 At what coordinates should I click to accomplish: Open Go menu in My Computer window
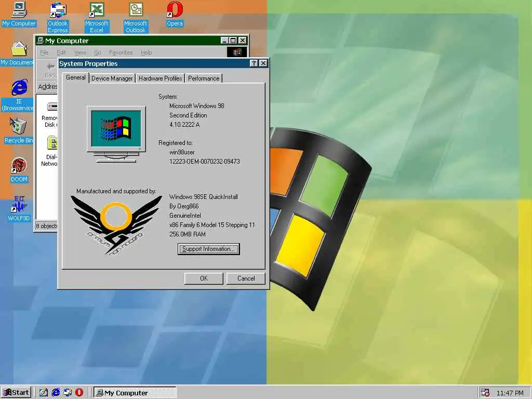[98, 52]
